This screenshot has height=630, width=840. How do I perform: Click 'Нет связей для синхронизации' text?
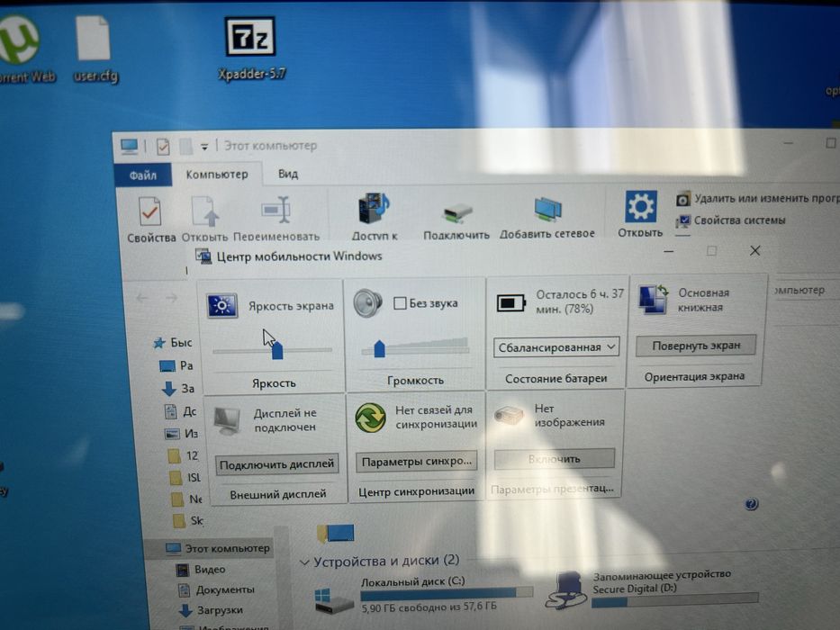436,416
